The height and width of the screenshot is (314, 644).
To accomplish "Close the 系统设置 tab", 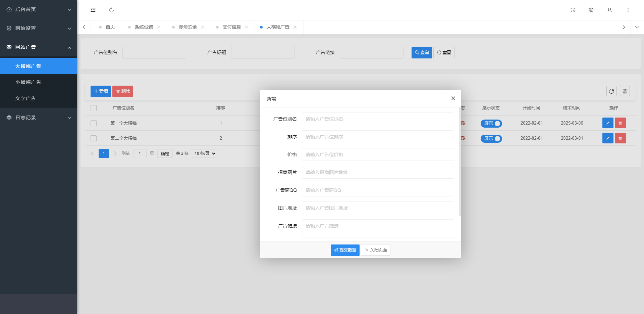I will coord(159,27).
